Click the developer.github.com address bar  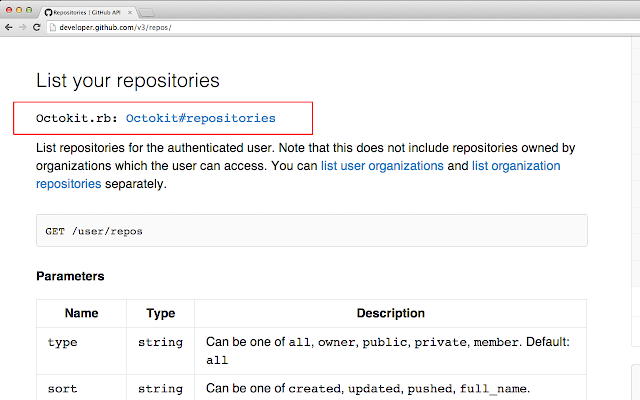click(x=343, y=27)
